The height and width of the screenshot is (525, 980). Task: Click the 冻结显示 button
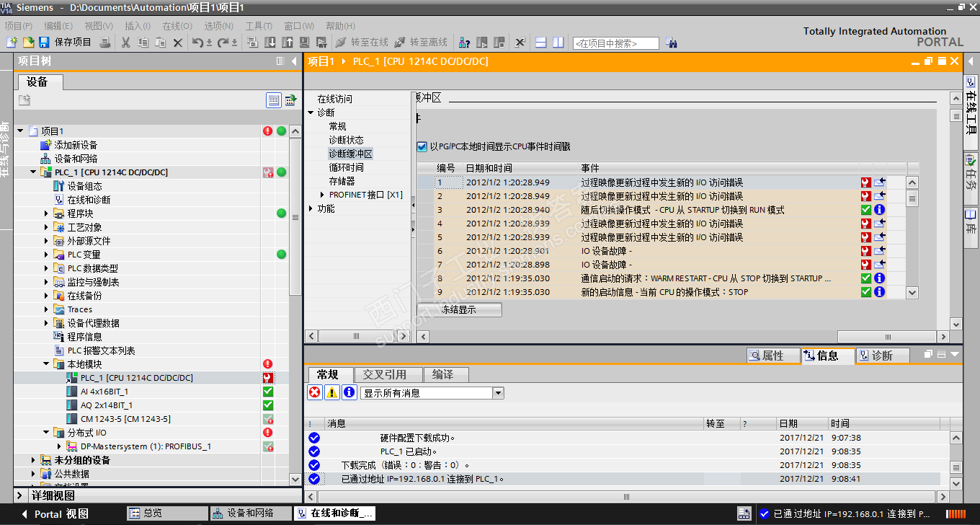(459, 309)
